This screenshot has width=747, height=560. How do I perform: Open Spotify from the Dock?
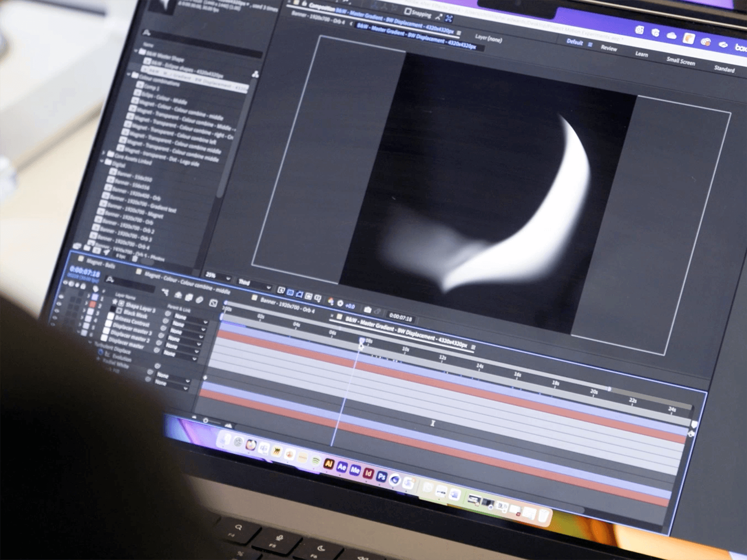[x=316, y=461]
